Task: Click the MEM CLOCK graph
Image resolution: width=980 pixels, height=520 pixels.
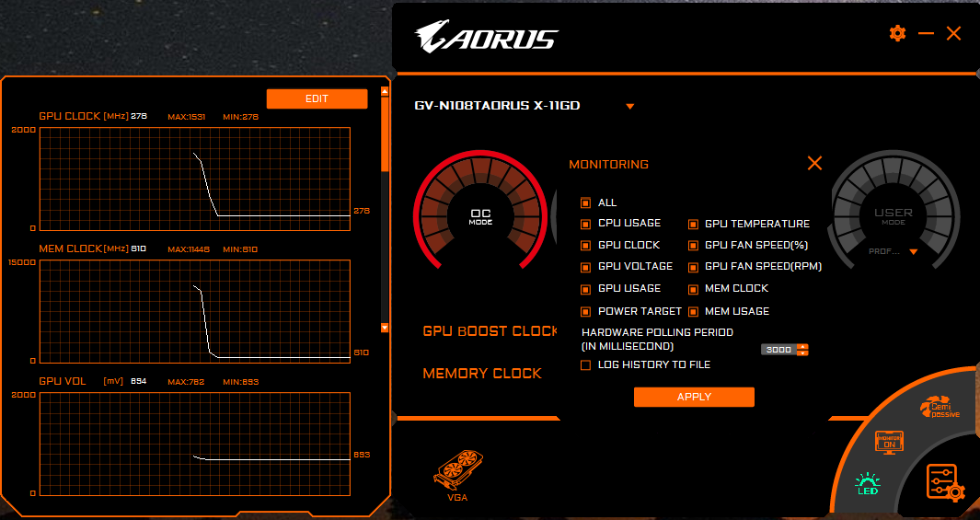Action: point(195,311)
